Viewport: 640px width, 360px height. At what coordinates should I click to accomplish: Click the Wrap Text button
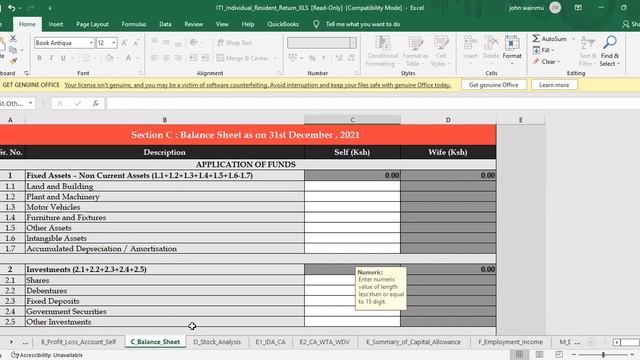point(235,42)
